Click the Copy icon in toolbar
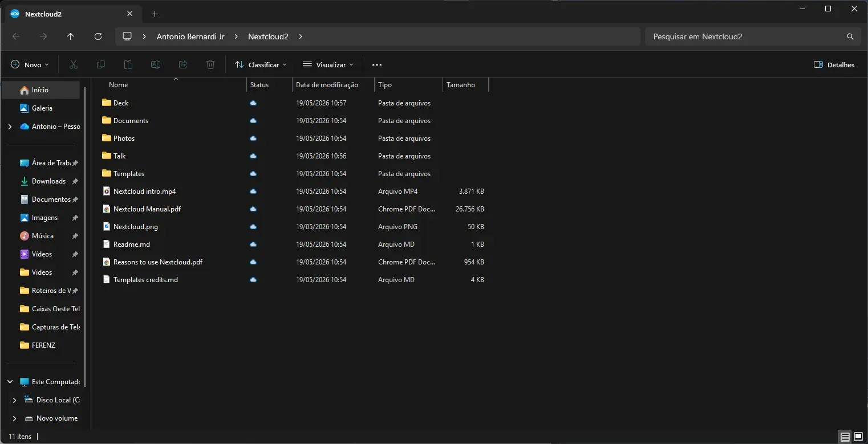 100,64
